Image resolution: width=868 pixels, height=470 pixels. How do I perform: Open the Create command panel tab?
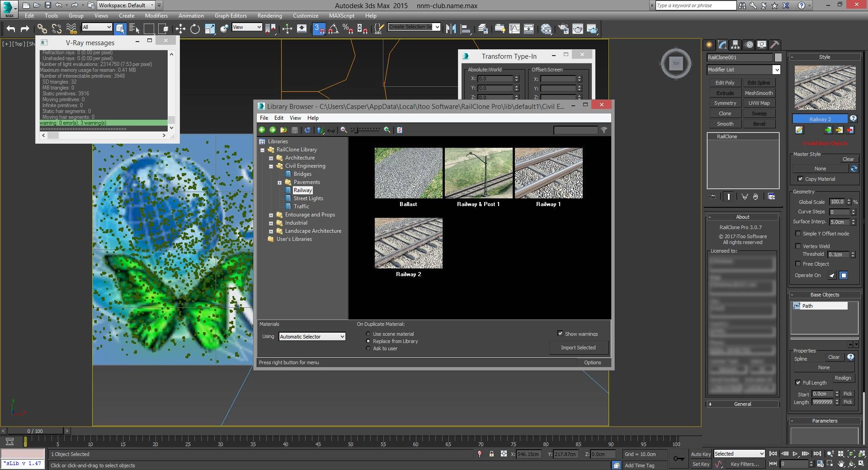709,44
